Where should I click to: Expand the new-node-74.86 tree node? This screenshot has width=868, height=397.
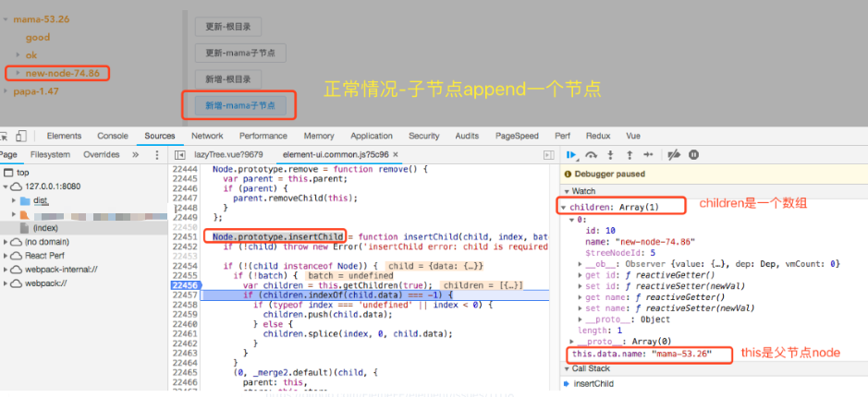point(18,73)
